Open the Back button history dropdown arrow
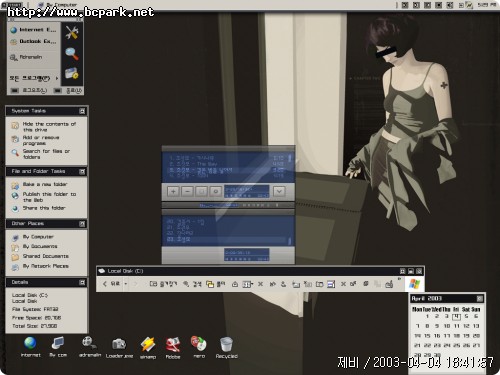This screenshot has width=500, height=375. click(126, 284)
